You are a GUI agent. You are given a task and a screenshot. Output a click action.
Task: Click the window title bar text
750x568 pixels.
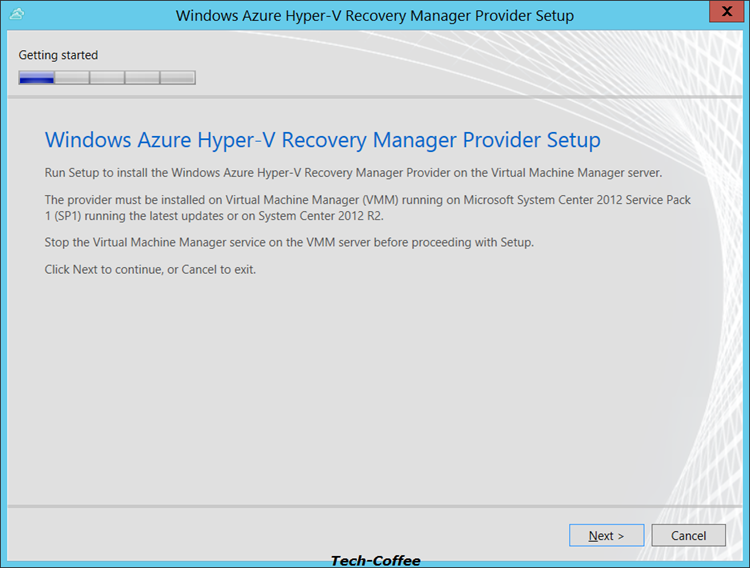coord(375,15)
